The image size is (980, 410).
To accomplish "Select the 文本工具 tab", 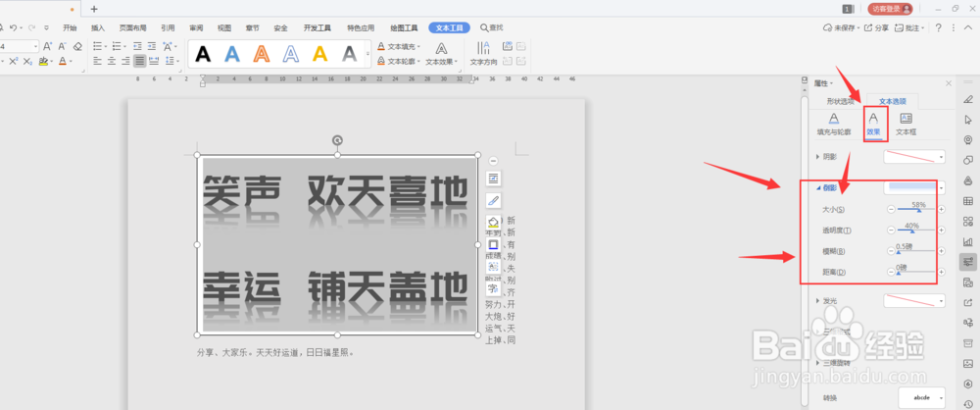I will (x=450, y=27).
